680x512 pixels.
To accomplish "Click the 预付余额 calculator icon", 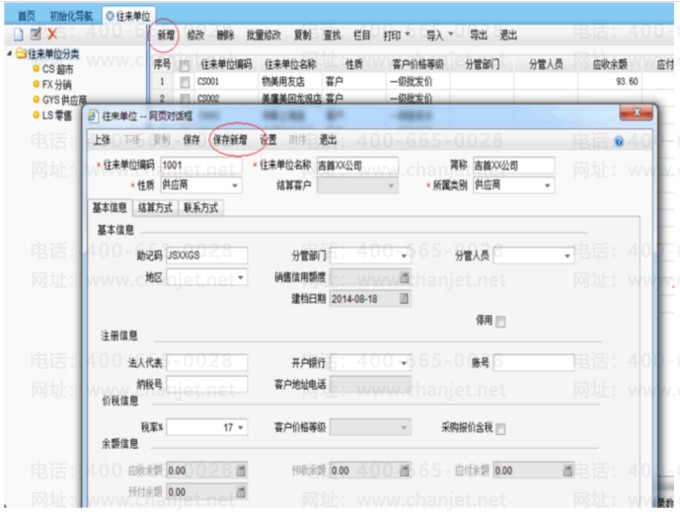I will [241, 492].
